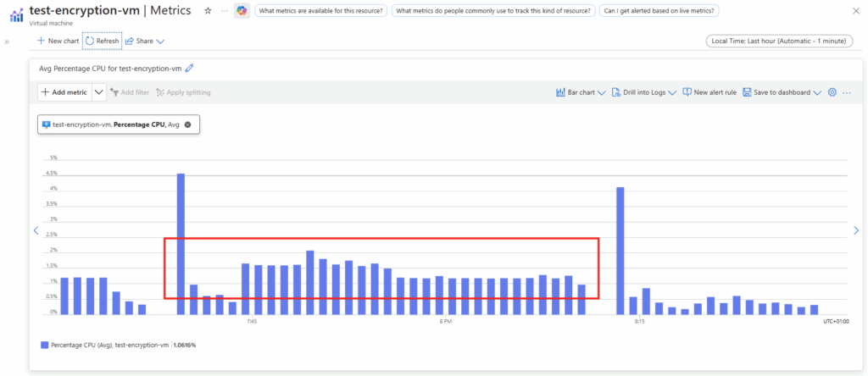Screen dimensions: 868x376
Task: Open the Local Time range selector
Action: (778, 41)
